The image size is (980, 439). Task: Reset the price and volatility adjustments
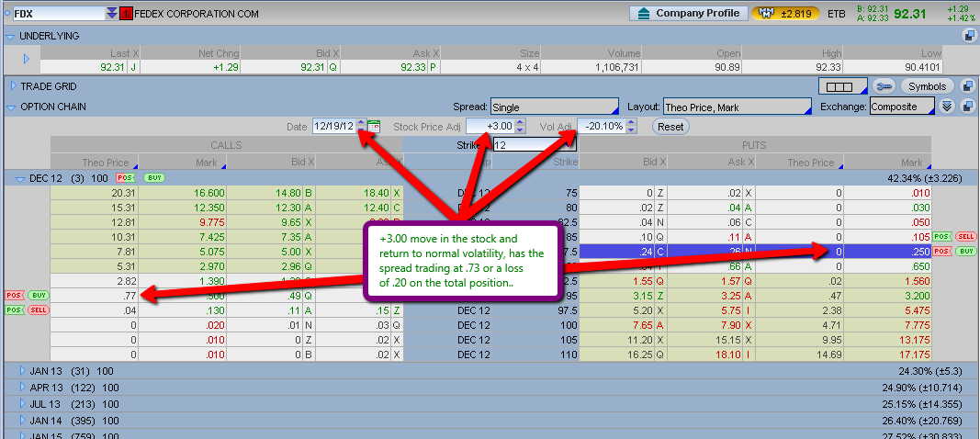[670, 126]
